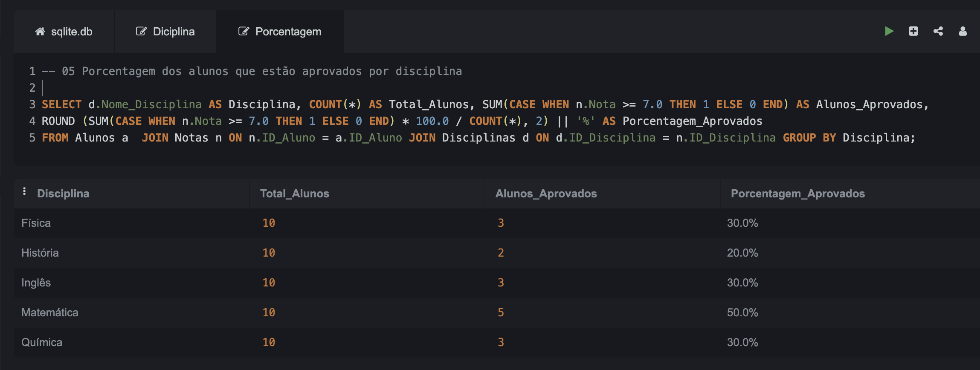Click the Alunos_Aprovados column header
The height and width of the screenshot is (370, 980).
[x=546, y=194]
